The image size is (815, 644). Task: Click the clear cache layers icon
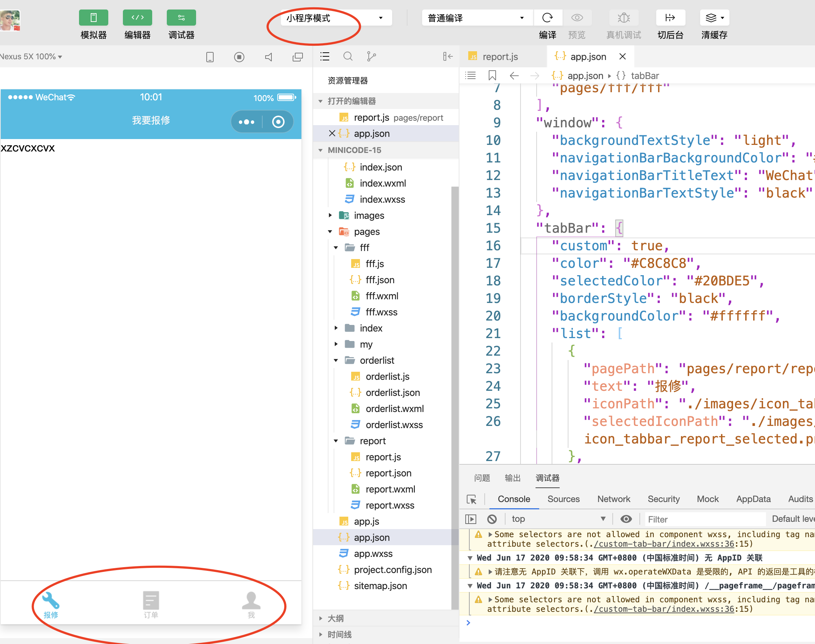(x=711, y=18)
